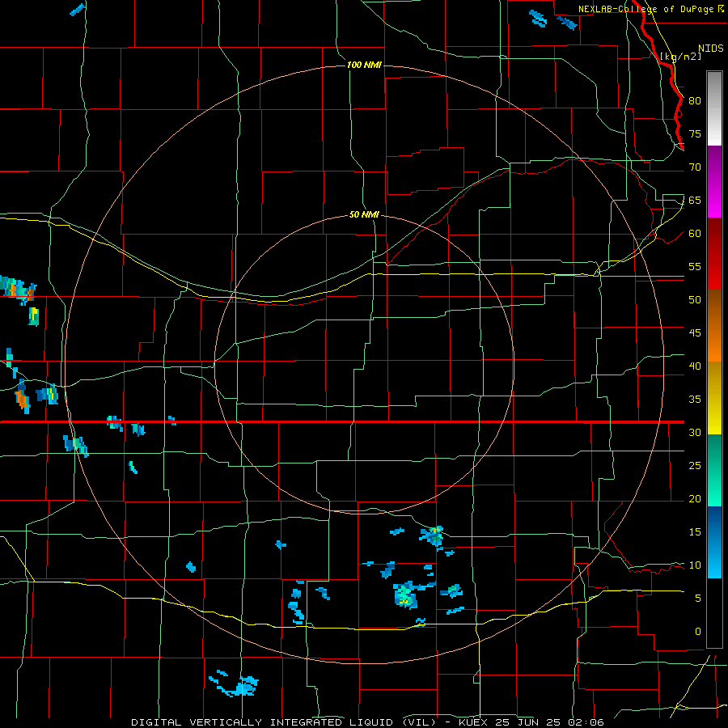
Task: Click the white-gray segment of the color bar
Action: (714, 108)
